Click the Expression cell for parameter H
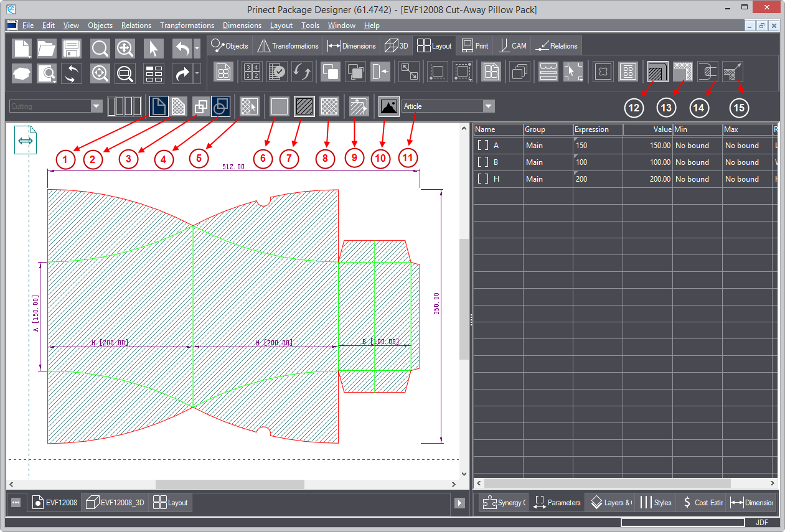The image size is (785, 532). pos(598,179)
